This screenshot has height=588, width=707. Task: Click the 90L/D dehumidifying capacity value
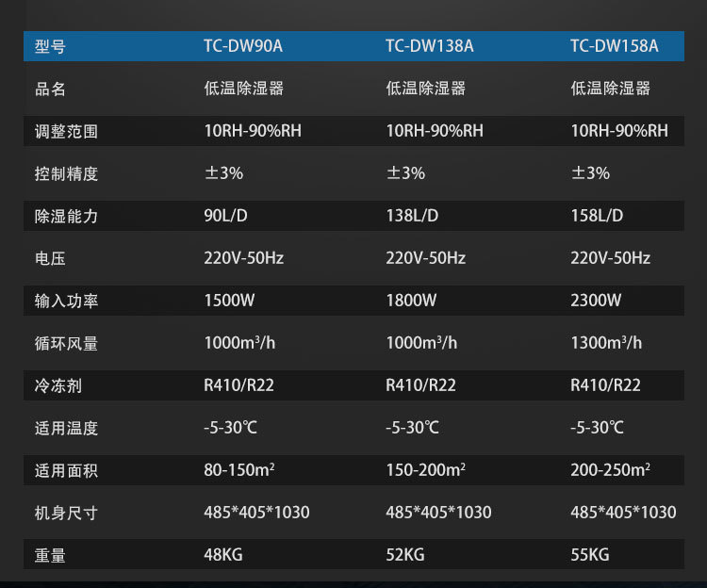[x=225, y=216]
